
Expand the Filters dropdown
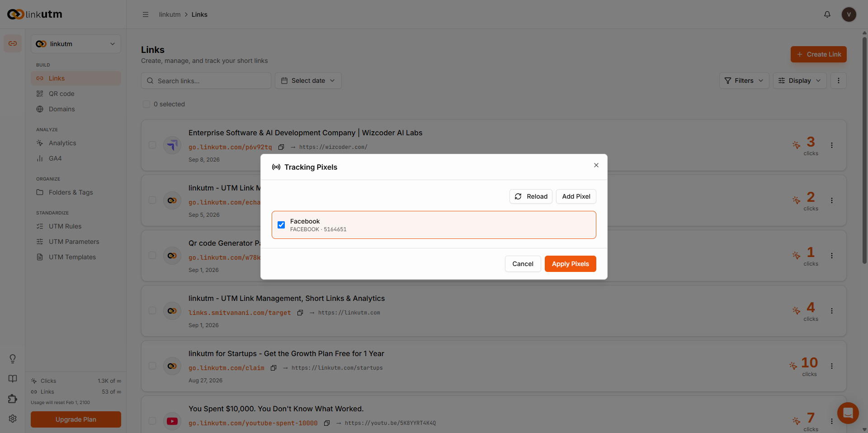click(744, 81)
